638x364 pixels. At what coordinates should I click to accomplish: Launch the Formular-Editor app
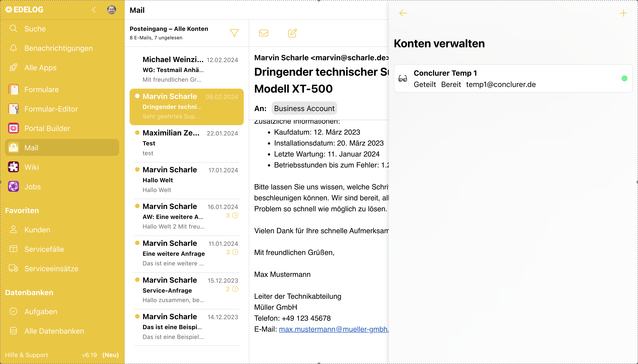[62, 109]
